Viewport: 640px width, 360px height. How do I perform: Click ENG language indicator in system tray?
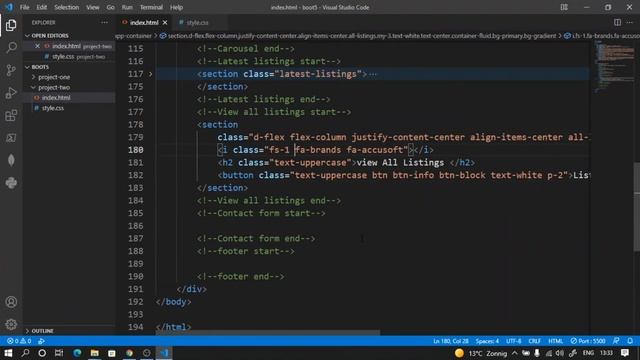pos(588,353)
